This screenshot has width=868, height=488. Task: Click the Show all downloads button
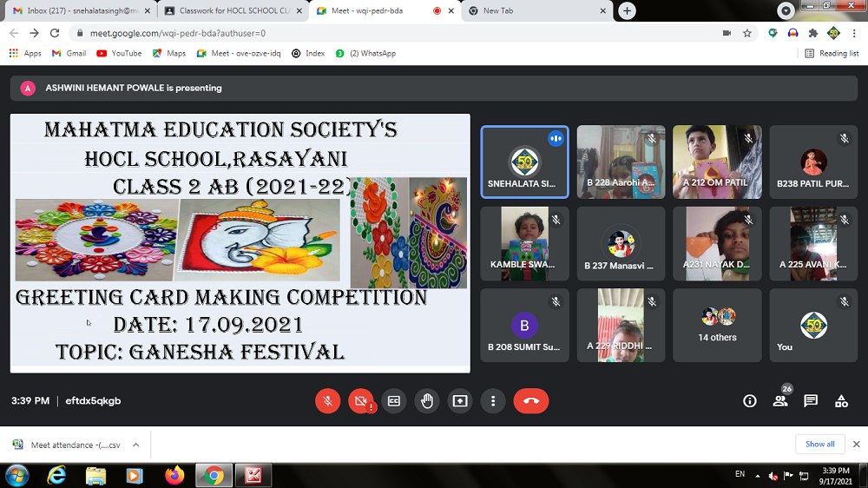tap(819, 444)
